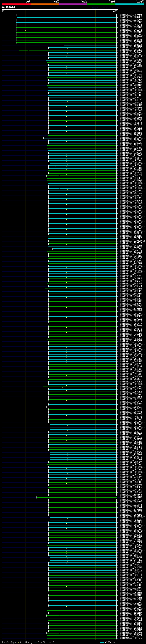Screen dimensions: 146x644
Task: Click the UniRef100_C2WE82 hit label
Action: point(131,532)
